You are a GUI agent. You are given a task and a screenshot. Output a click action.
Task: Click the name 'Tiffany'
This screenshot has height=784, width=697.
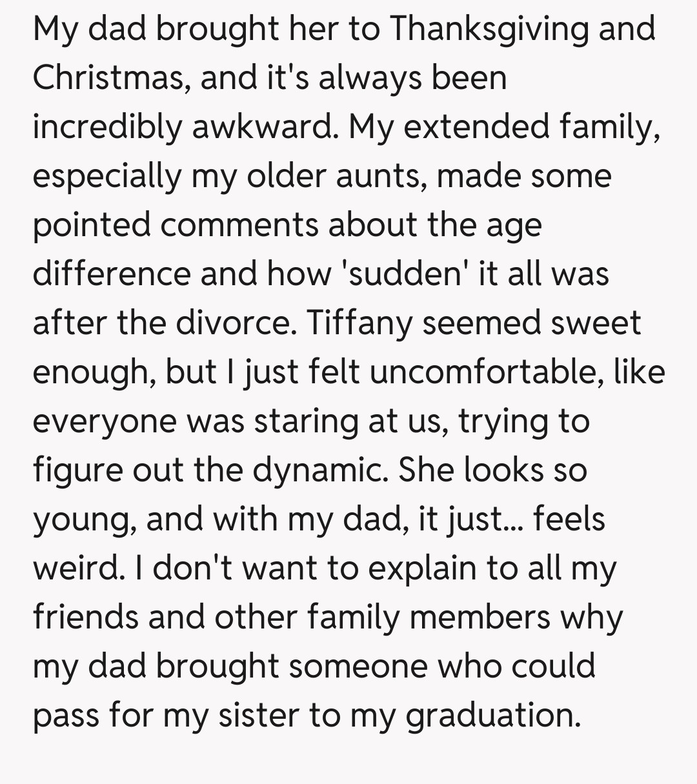[358, 323]
